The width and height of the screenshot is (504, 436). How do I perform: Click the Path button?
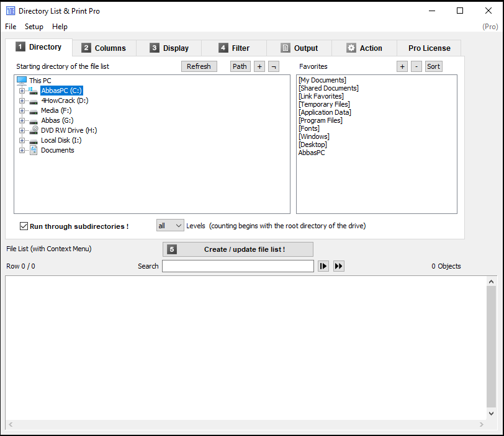coord(240,66)
